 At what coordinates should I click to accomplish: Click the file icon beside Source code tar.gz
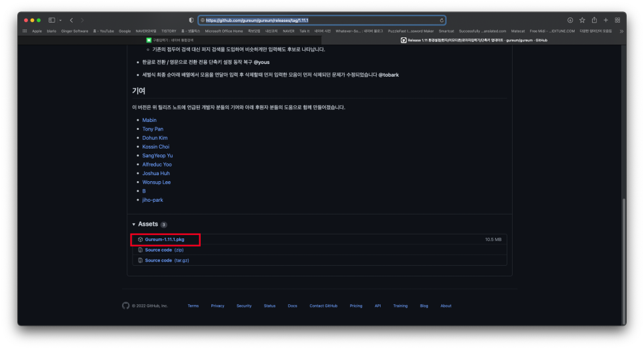pyautogui.click(x=140, y=260)
